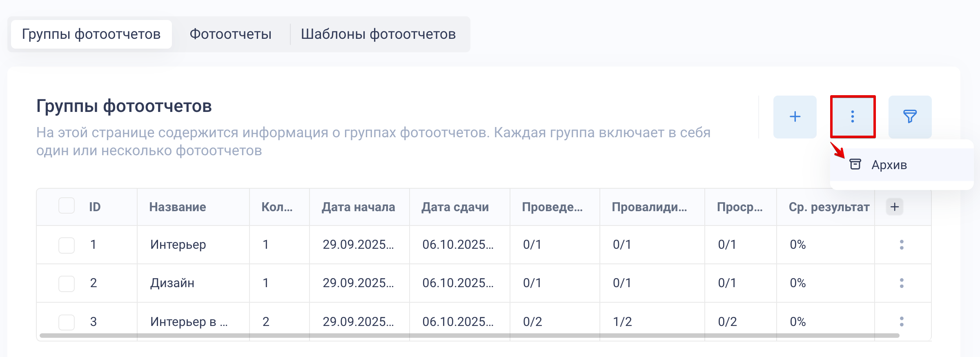This screenshot has width=980, height=357.
Task: Sort by the Название column header
Action: 178,207
